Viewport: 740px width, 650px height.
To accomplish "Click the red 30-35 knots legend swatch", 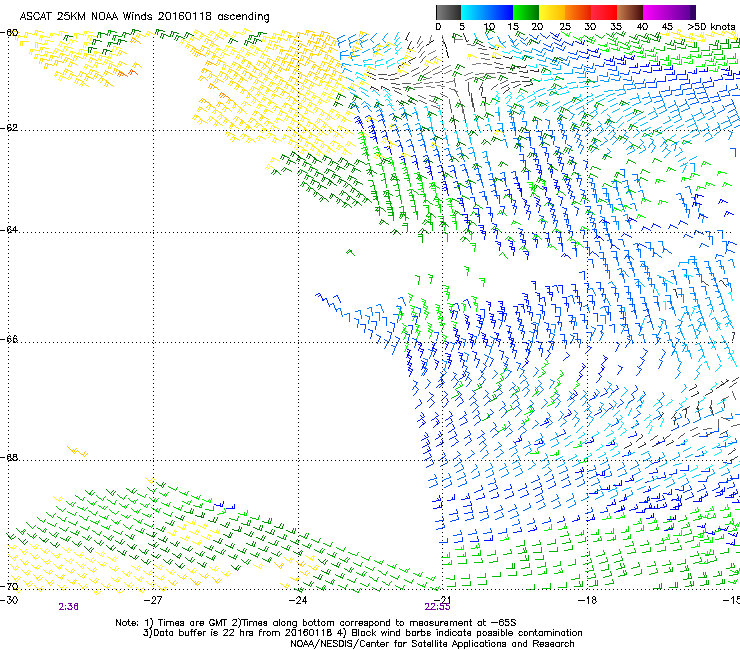I will point(604,12).
